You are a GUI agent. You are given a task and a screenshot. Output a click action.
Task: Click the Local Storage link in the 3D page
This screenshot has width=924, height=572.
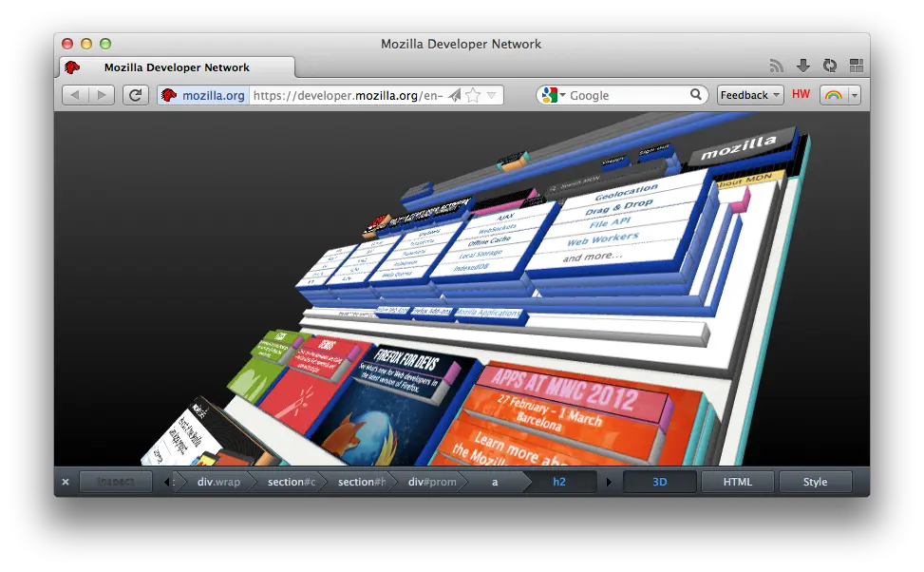tap(481, 255)
